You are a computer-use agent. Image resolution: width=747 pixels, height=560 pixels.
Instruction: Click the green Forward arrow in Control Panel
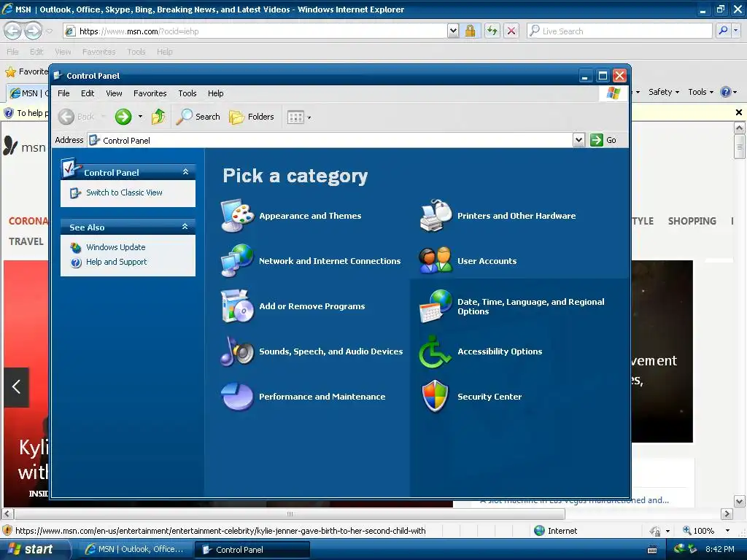[x=123, y=117]
